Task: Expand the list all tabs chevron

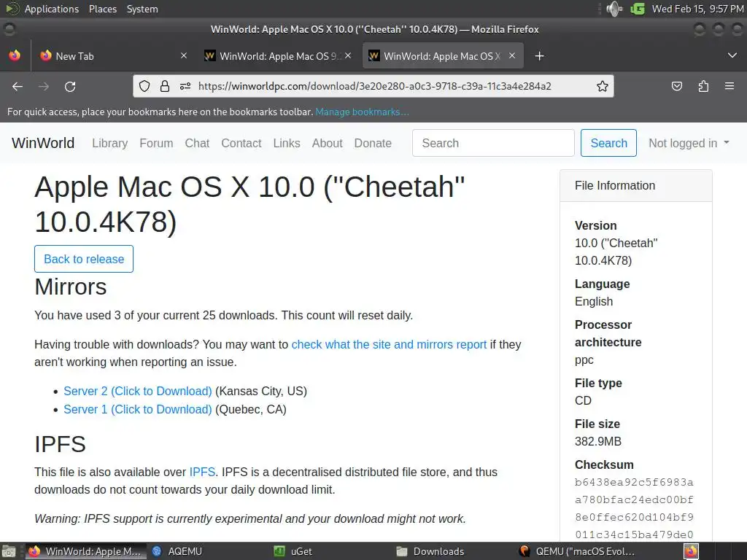Action: pyautogui.click(x=732, y=55)
